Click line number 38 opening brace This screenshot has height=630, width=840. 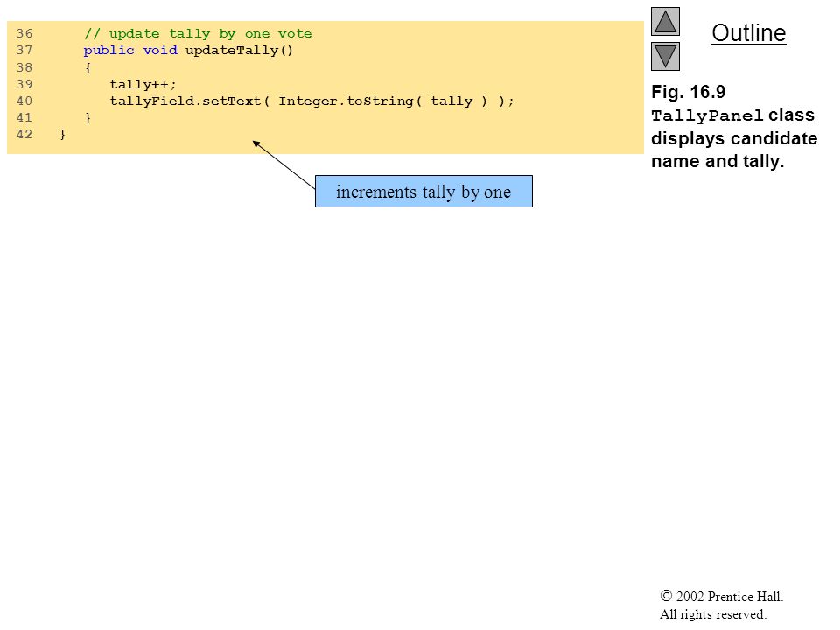coord(87,67)
